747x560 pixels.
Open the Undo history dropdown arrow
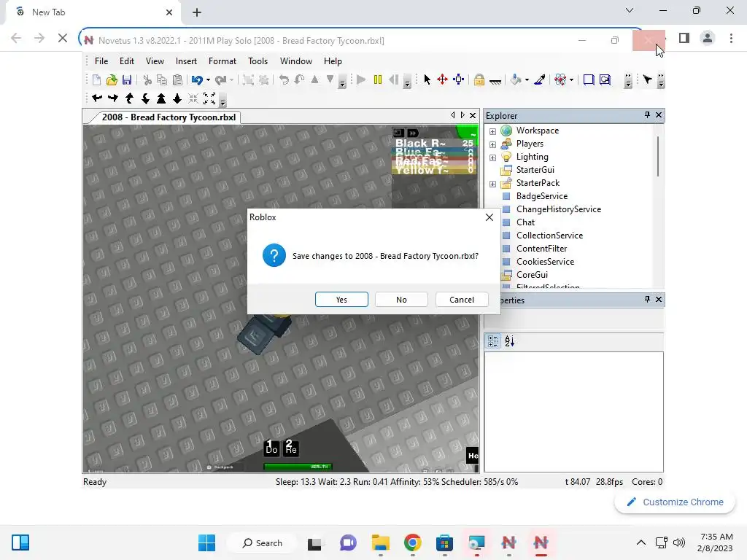[x=208, y=80]
